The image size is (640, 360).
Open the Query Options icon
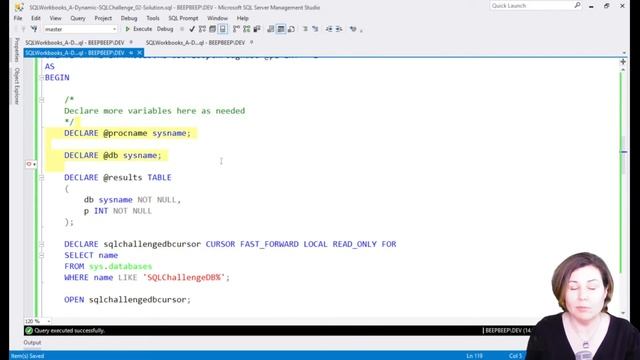pos(212,29)
